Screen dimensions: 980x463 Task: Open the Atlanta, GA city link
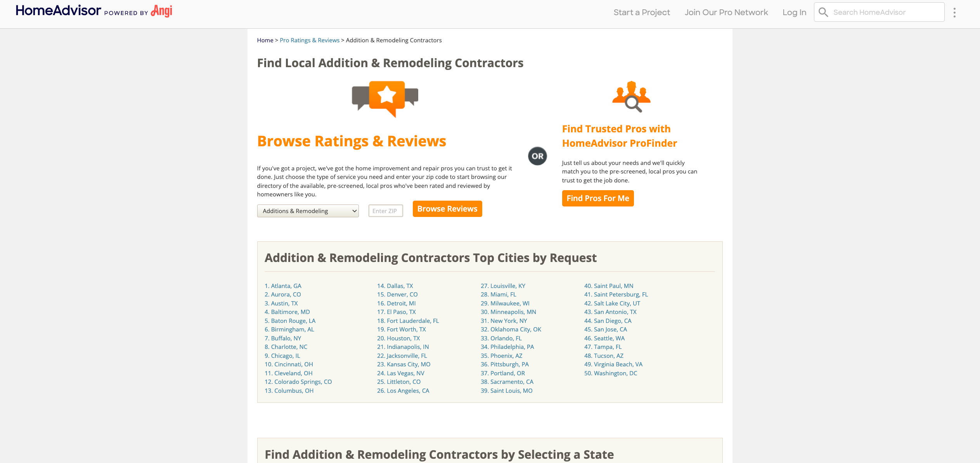click(x=283, y=286)
